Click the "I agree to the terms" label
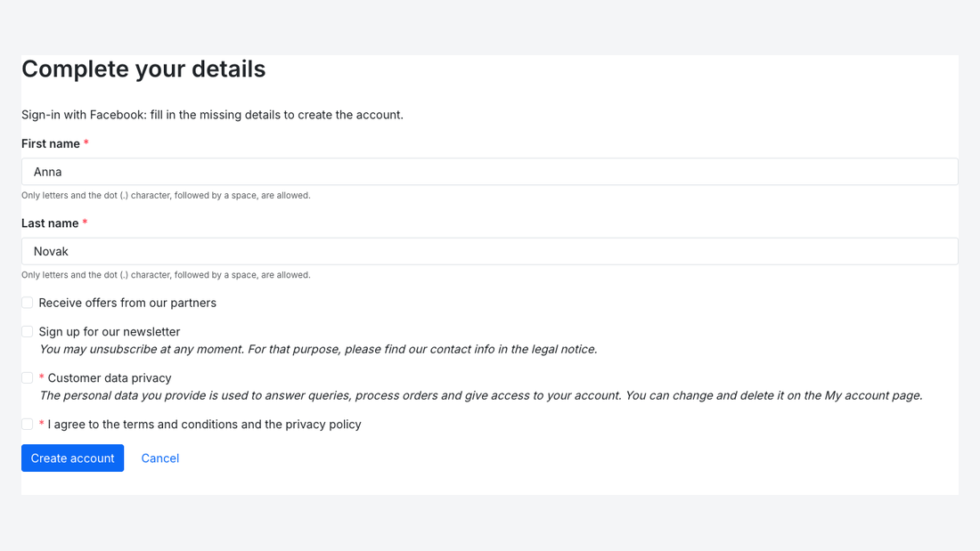This screenshot has height=551, width=980. point(204,425)
